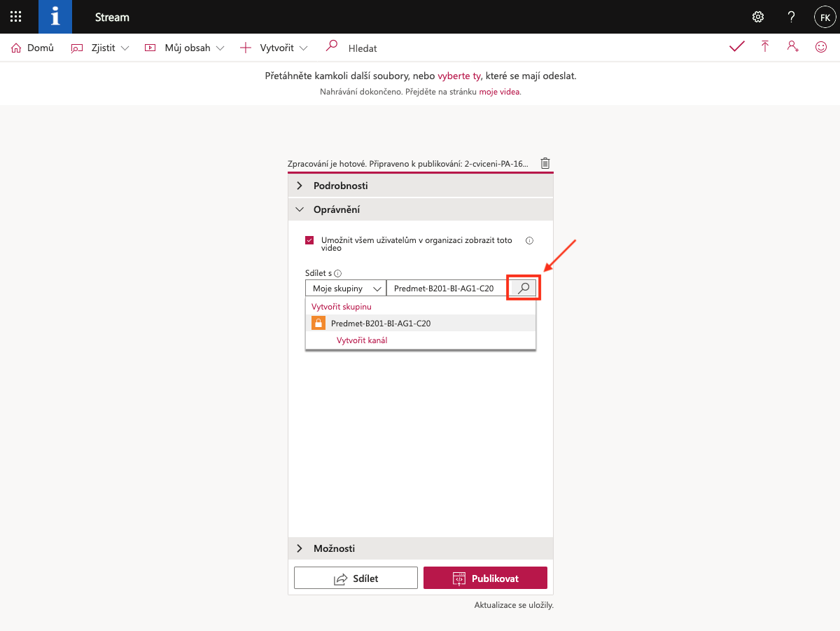
Task: Open settings gear in top bar
Action: coord(757,17)
